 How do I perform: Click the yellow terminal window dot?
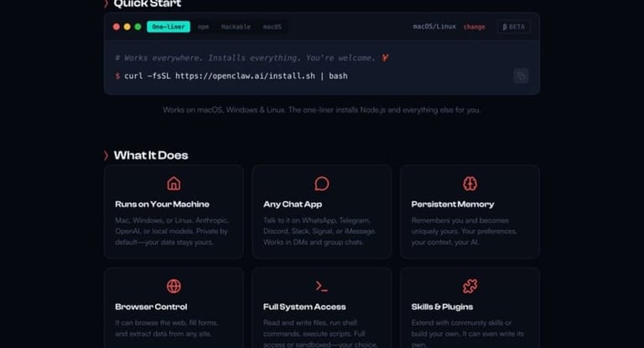coord(127,27)
